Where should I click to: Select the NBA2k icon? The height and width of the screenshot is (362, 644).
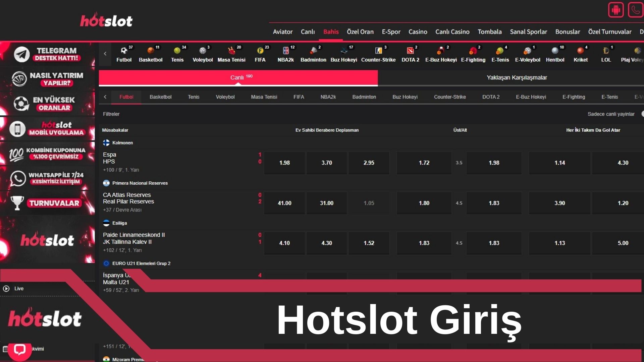(286, 51)
